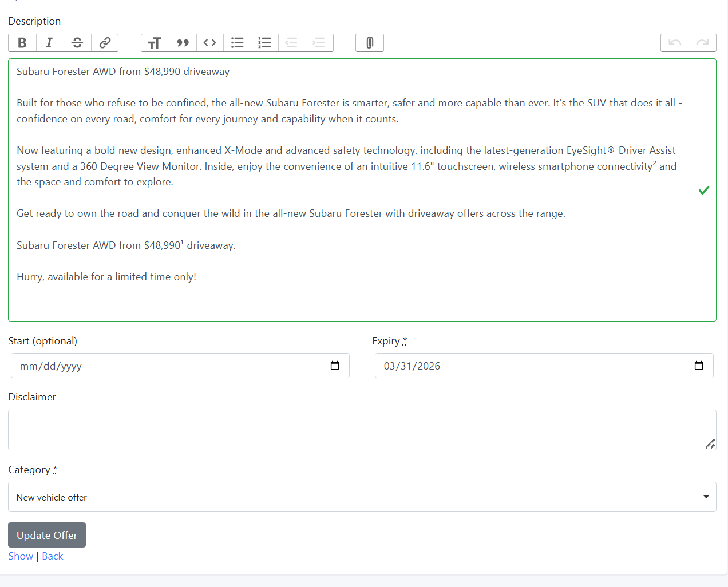Click the Category field label
This screenshot has width=728, height=587.
[33, 470]
